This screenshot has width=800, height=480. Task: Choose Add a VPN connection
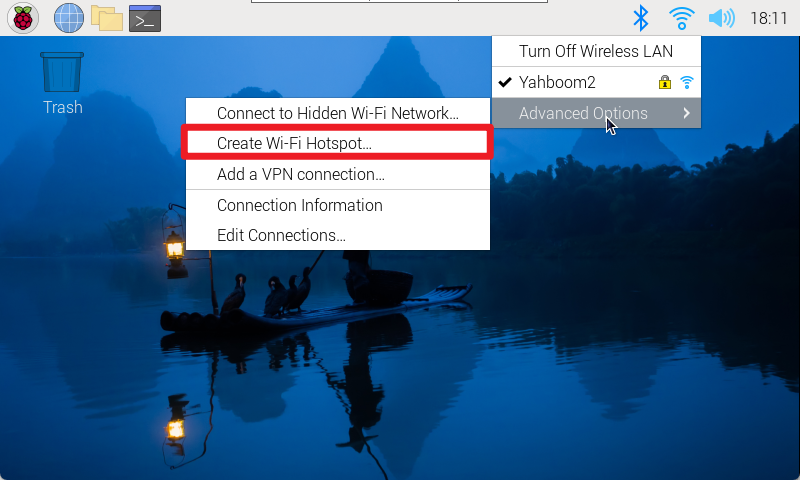pos(338,174)
